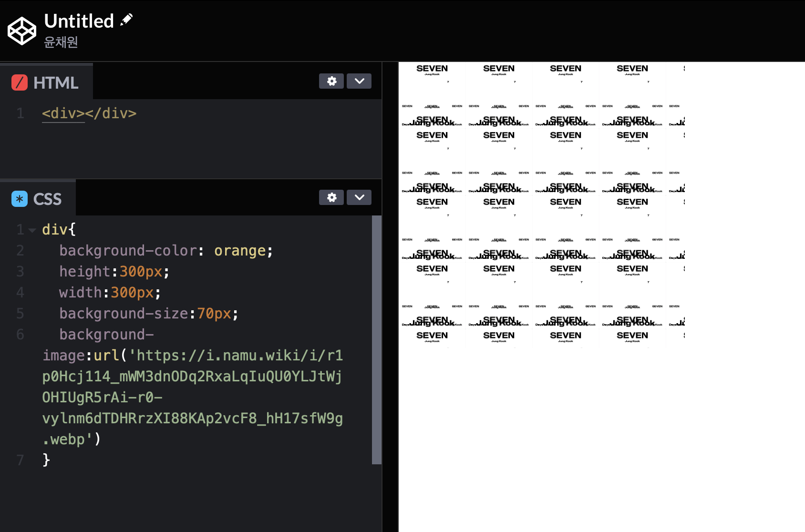805x532 pixels.
Task: Click the closing brace on line 7
Action: pos(46,460)
